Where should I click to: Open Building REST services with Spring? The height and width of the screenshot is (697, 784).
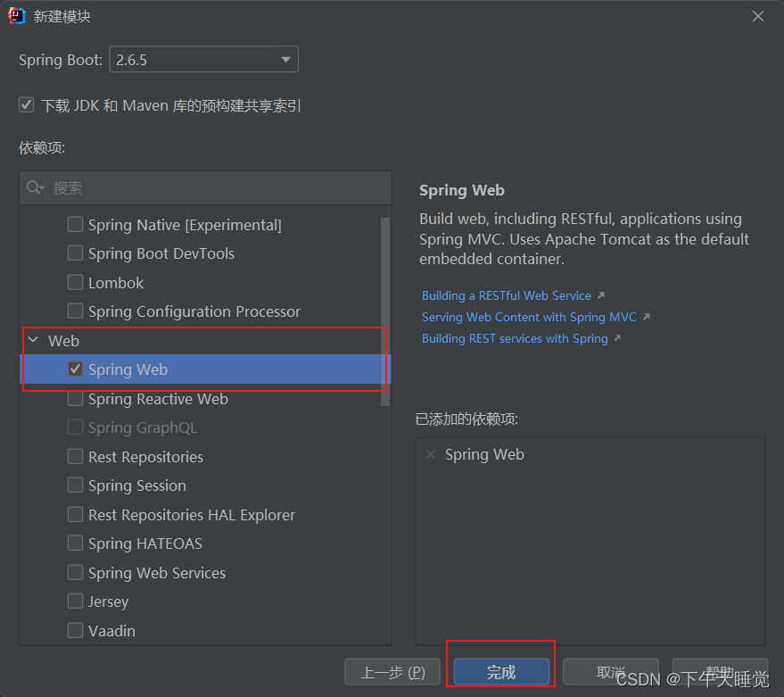tap(515, 339)
